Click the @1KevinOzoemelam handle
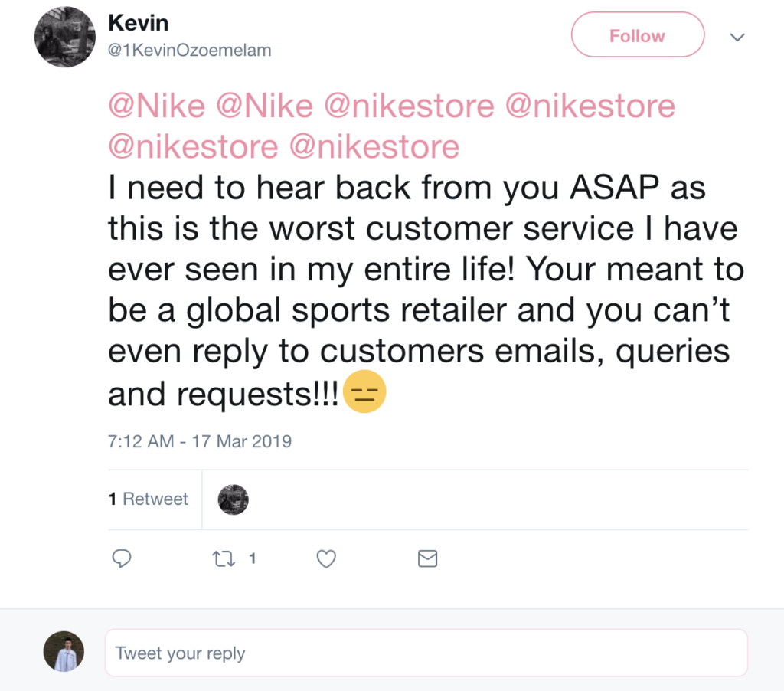Image resolution: width=784 pixels, height=691 pixels. click(x=190, y=51)
